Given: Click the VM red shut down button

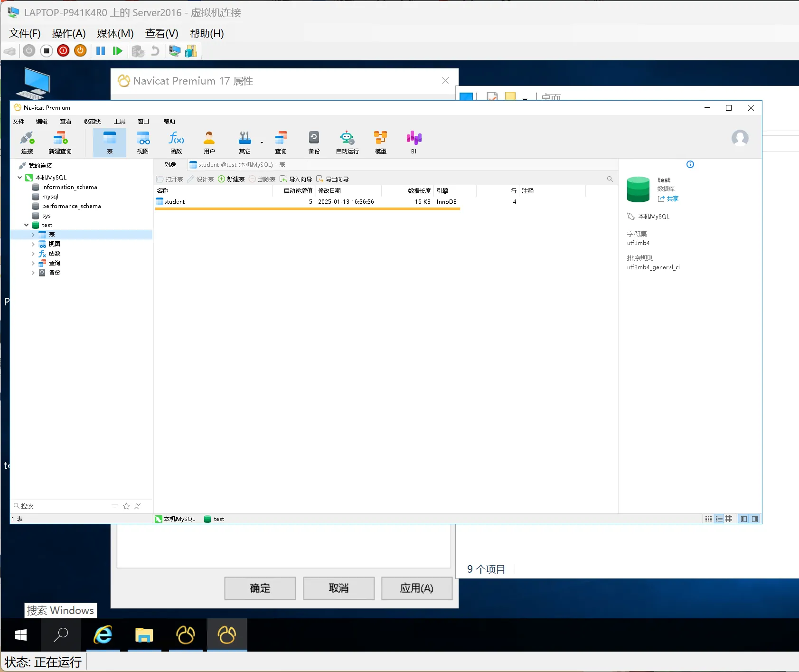Looking at the screenshot, I should (63, 50).
